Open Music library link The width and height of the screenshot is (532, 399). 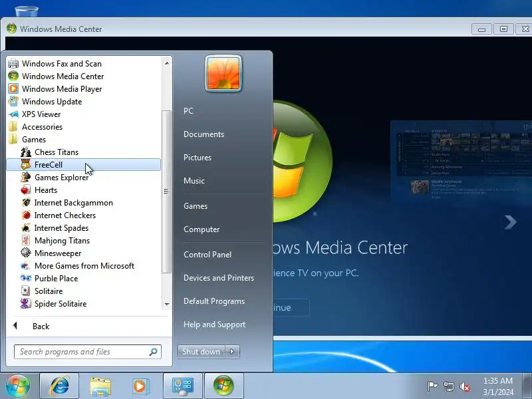click(194, 181)
